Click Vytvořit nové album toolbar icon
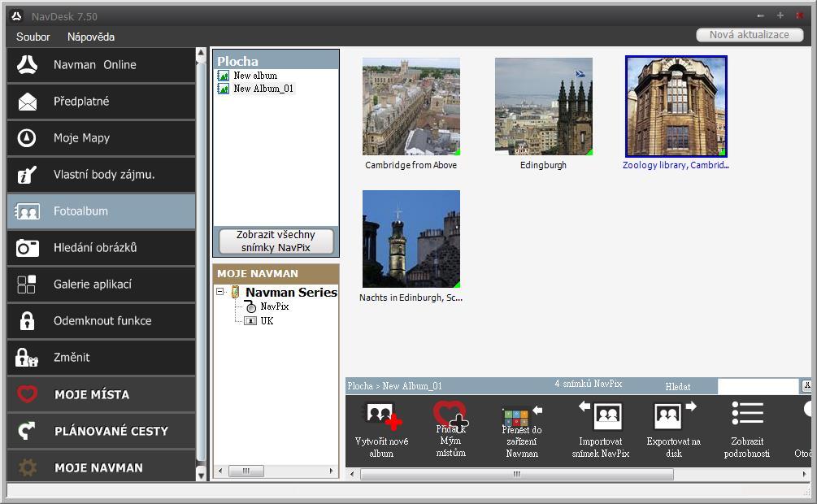Image resolution: width=817 pixels, height=504 pixels. click(x=384, y=416)
